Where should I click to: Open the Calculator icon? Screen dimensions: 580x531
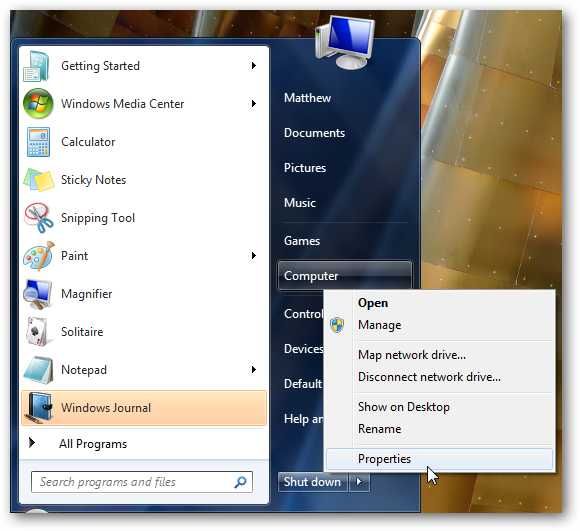[38, 142]
